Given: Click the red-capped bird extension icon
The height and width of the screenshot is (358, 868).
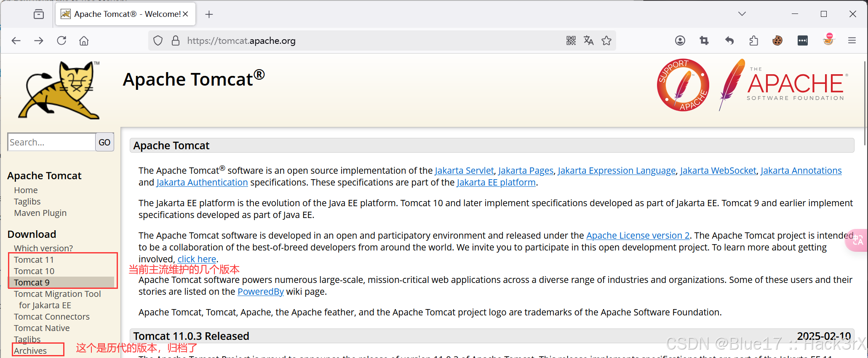Looking at the screenshot, I should (828, 39).
